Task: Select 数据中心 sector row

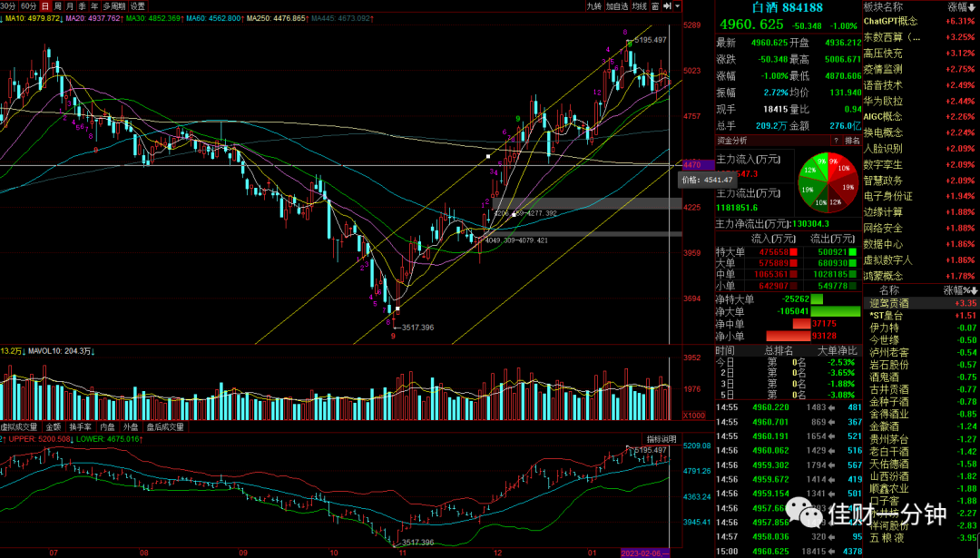Action: pyautogui.click(x=920, y=244)
